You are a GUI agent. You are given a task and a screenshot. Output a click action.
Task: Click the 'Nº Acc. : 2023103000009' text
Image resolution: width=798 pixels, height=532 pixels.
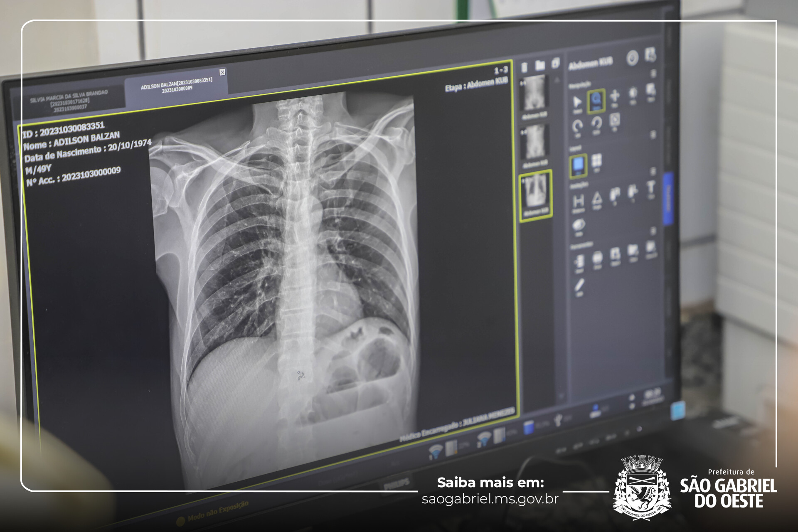tap(73, 176)
